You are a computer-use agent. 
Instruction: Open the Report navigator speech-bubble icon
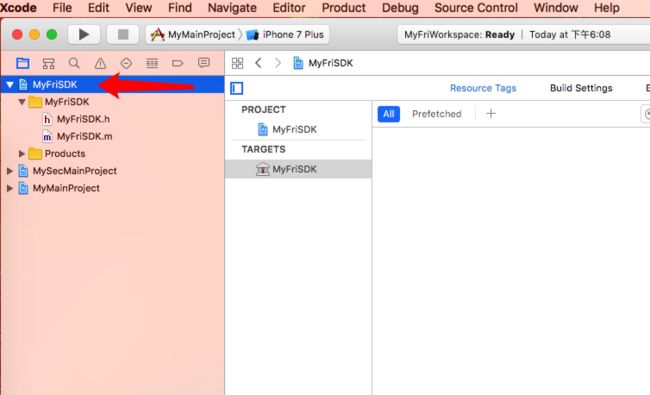pyautogui.click(x=204, y=63)
